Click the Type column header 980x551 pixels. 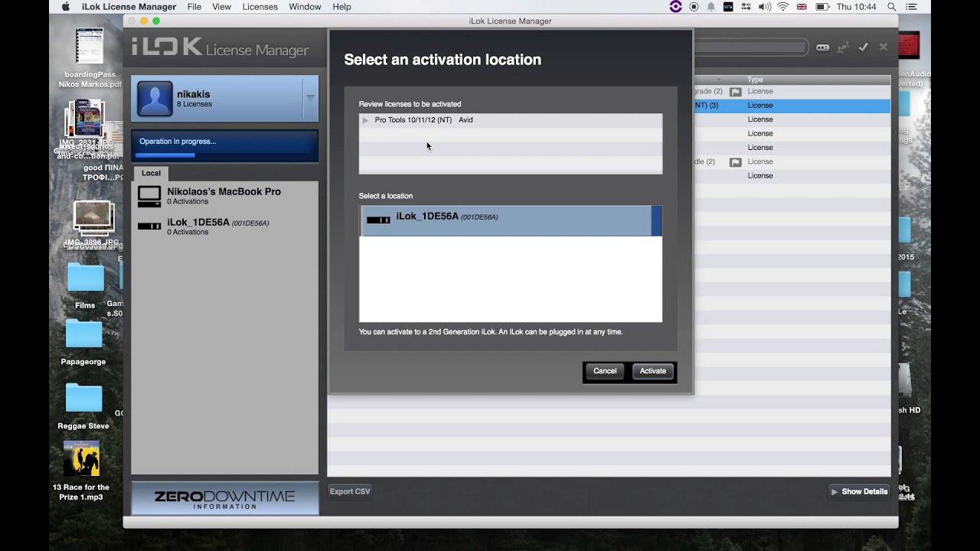755,80
